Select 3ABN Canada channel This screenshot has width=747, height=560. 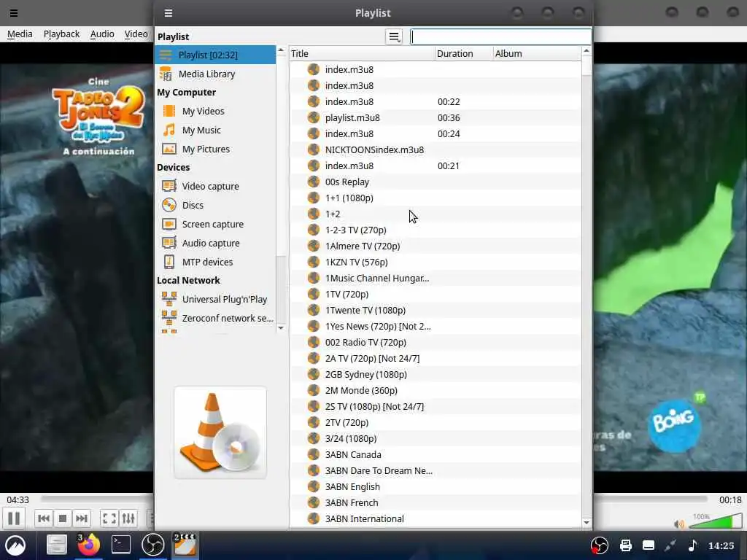pos(435,455)
